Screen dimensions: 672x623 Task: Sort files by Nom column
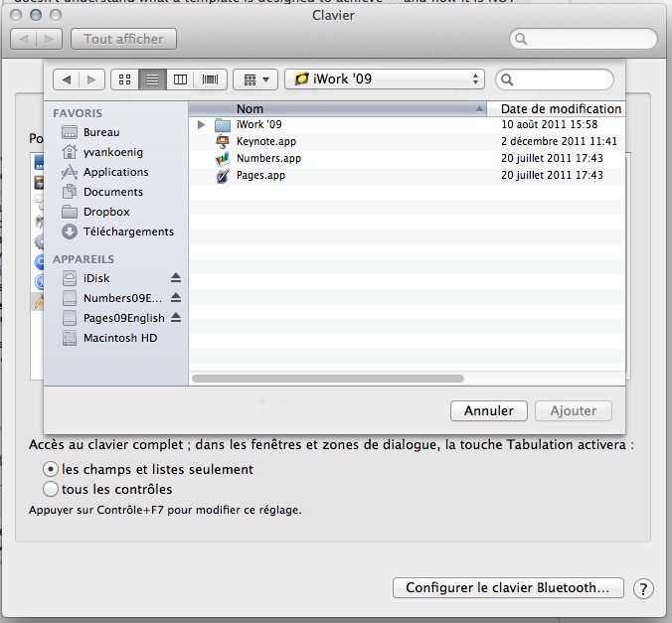pyautogui.click(x=338, y=109)
